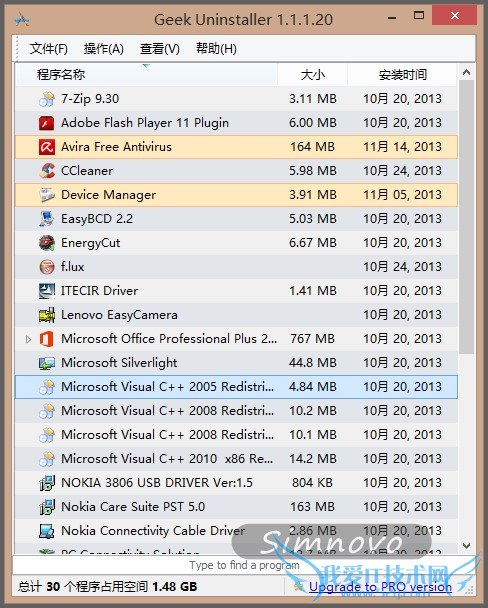
Task: Click the ITECIR Driver icon
Action: click(x=47, y=291)
